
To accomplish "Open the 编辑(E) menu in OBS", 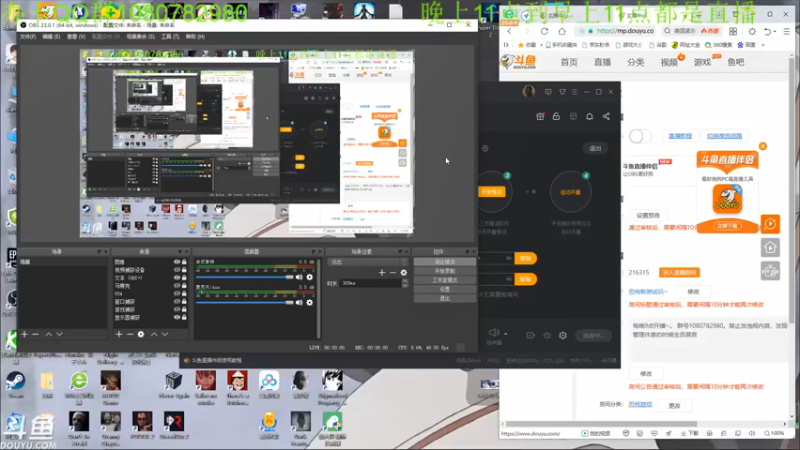I will [x=51, y=37].
